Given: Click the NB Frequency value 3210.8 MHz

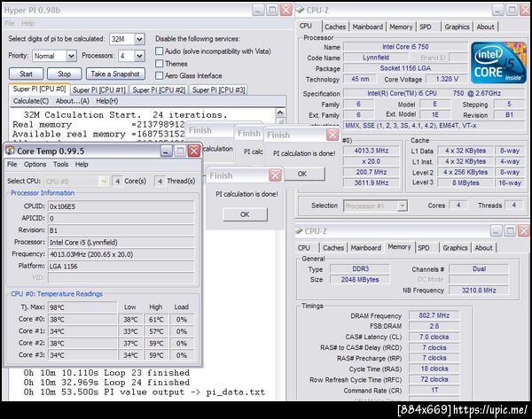Looking at the screenshot, I should tap(479, 291).
